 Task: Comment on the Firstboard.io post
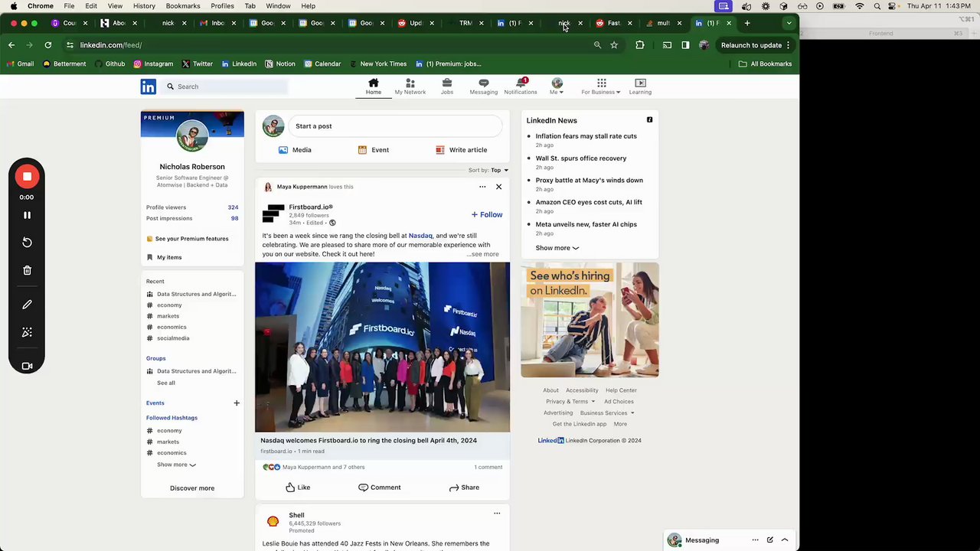click(380, 487)
